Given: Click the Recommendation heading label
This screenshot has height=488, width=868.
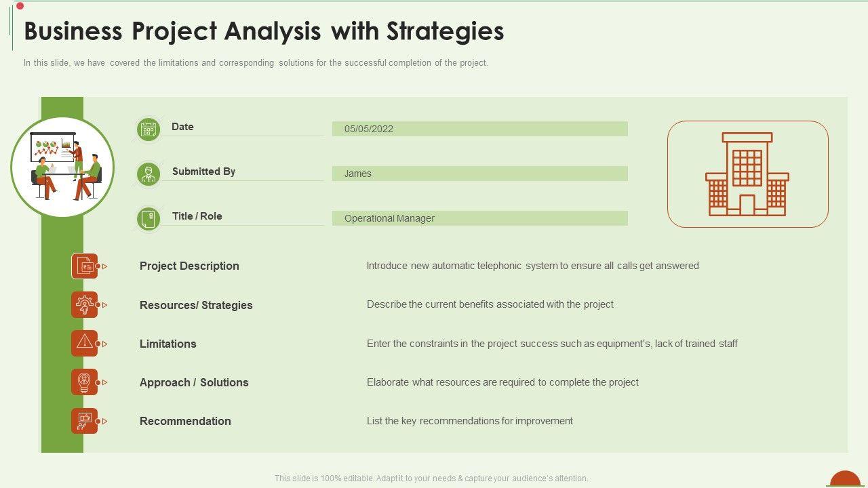Looking at the screenshot, I should click(185, 421).
